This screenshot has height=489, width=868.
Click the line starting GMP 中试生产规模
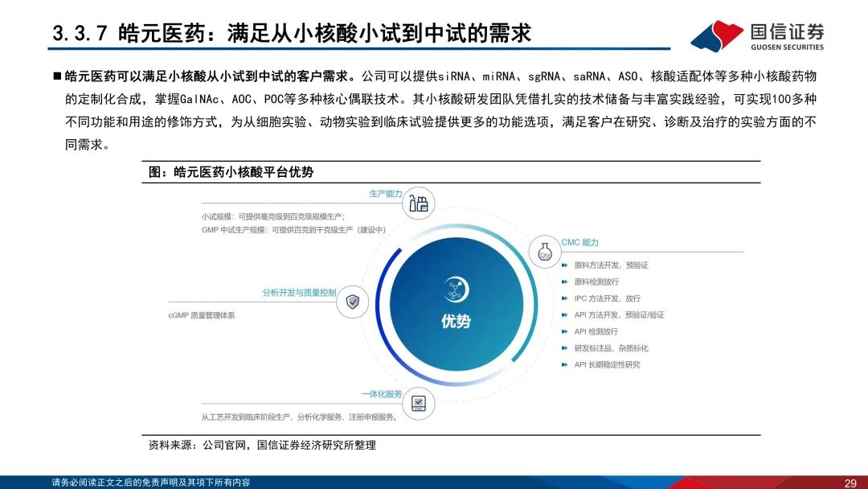(293, 230)
